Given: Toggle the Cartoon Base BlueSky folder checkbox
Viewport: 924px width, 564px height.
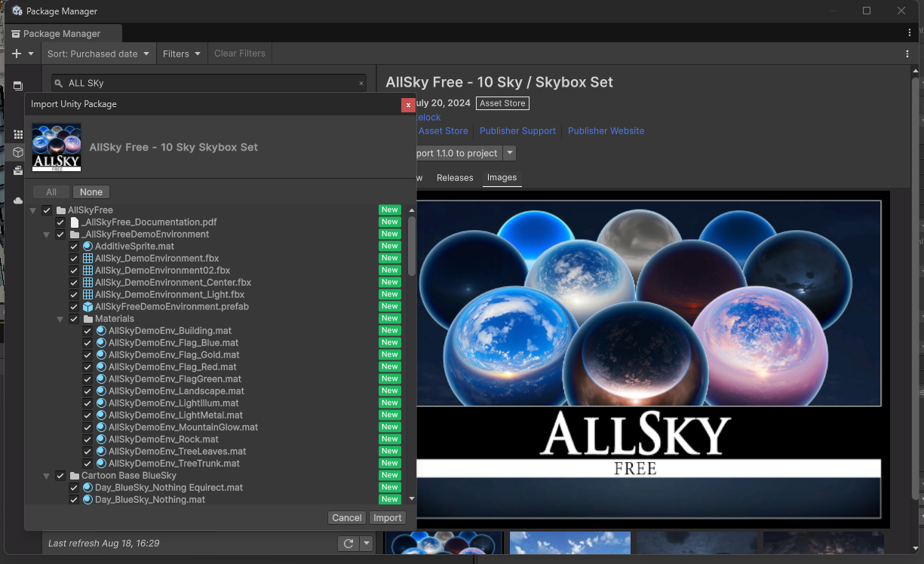Looking at the screenshot, I should 60,476.
